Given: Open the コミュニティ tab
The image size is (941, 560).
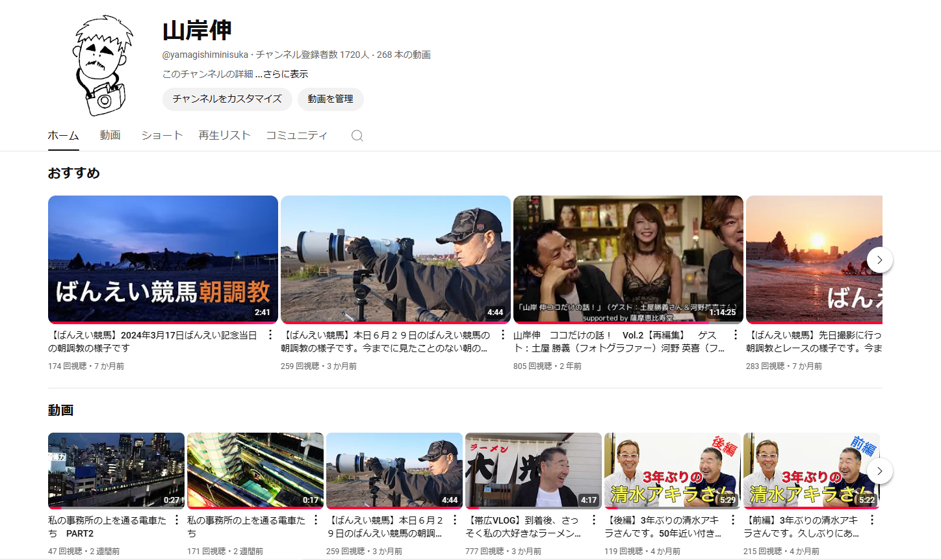Looking at the screenshot, I should point(296,135).
